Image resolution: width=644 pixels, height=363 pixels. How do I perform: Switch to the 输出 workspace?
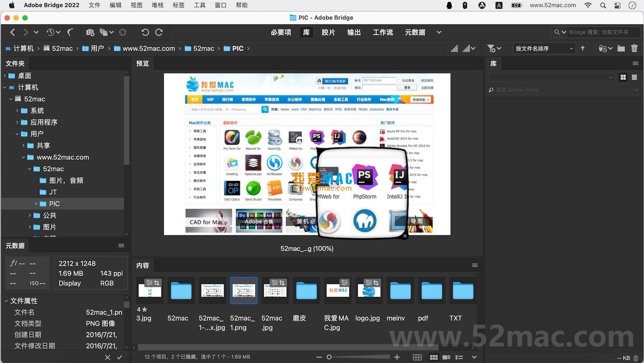pos(354,32)
